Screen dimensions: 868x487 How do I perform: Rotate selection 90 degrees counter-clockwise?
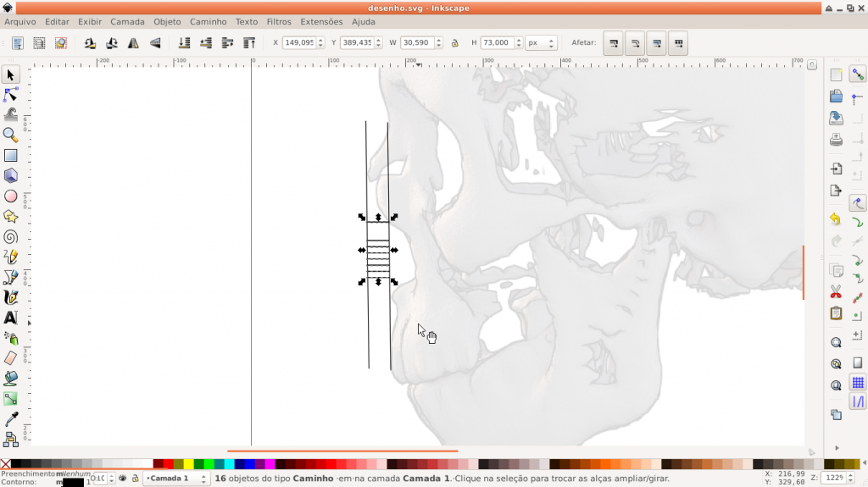pyautogui.click(x=90, y=43)
